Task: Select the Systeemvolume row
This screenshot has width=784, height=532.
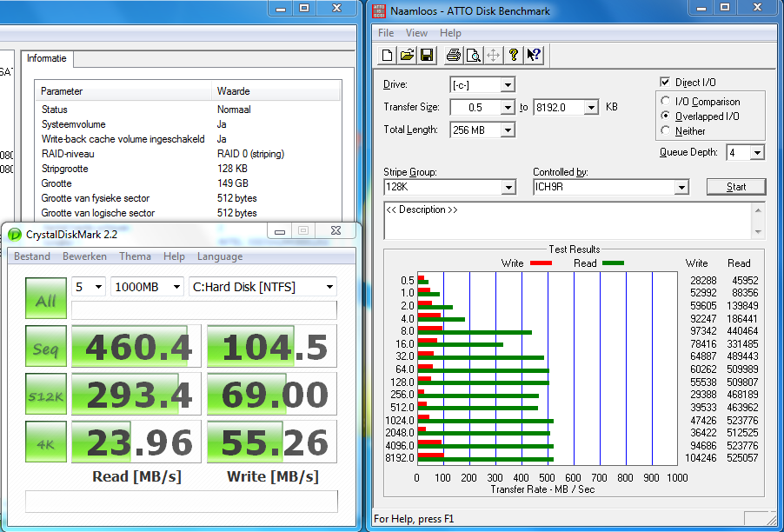Action: click(188, 124)
